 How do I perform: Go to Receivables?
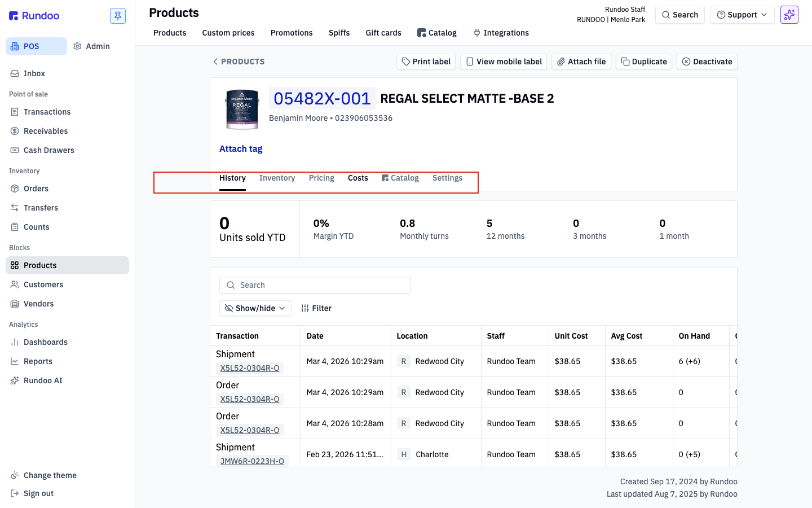[67, 131]
